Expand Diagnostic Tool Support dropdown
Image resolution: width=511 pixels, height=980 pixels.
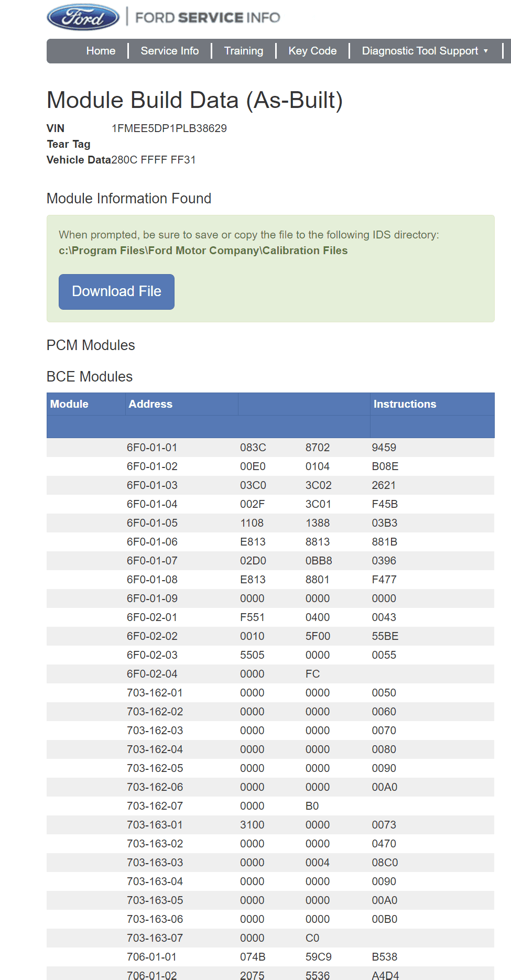425,51
